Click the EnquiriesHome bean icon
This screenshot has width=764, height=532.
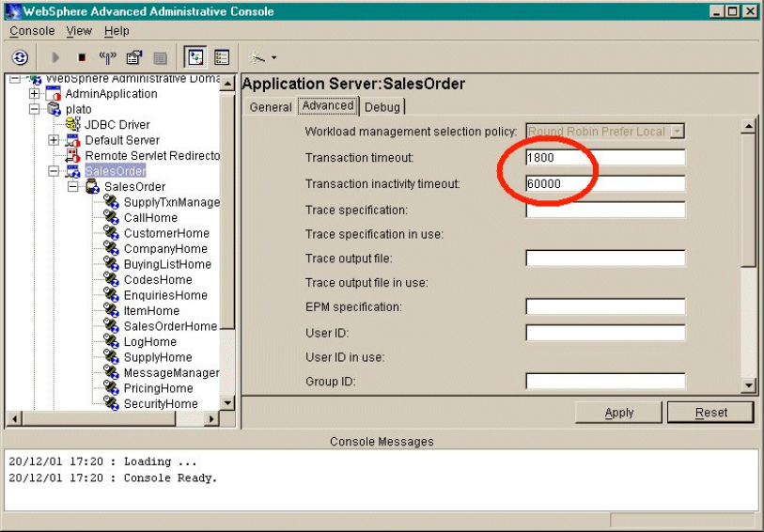tap(111, 295)
